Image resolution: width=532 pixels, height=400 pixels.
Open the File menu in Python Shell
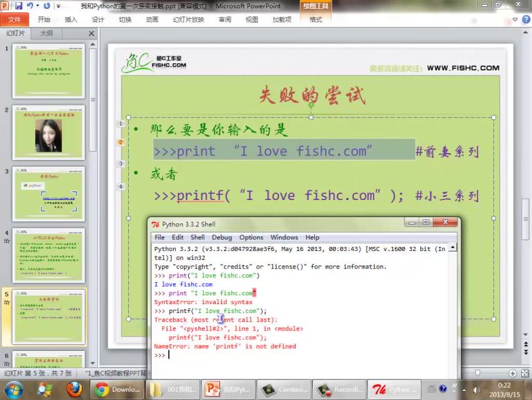(159, 237)
